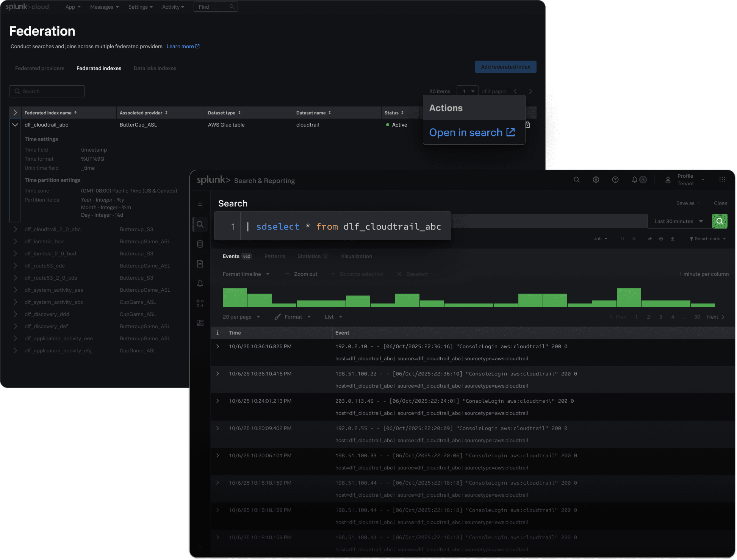
Task: Click the help question mark icon
Action: point(615,180)
